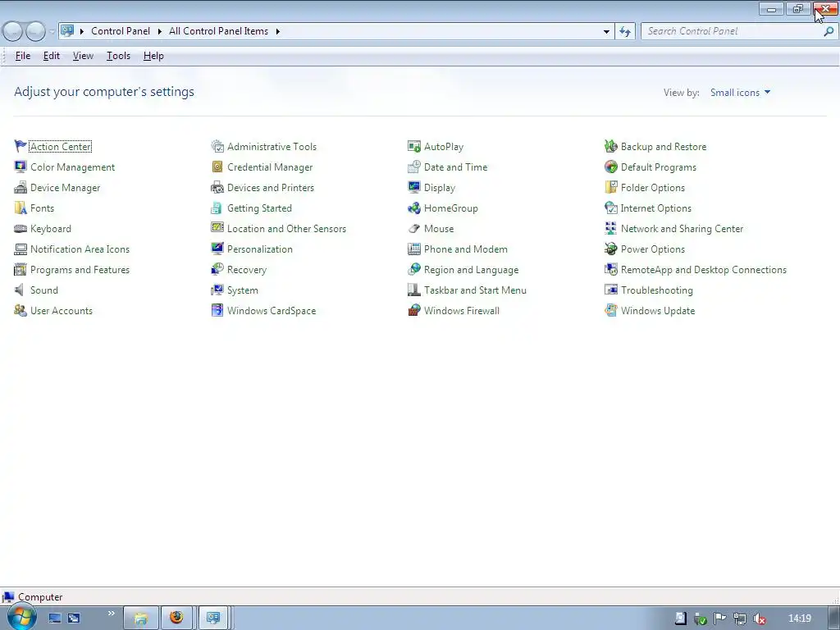Open the Display link
Viewport: 840px width, 630px height.
pos(440,188)
